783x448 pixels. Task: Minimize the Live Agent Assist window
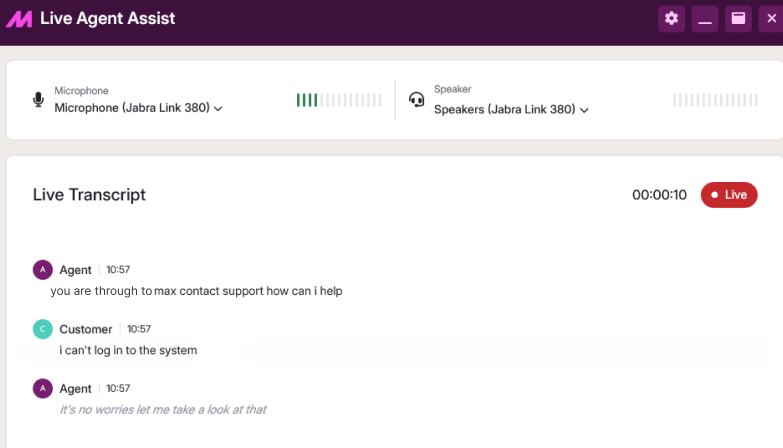pos(705,19)
